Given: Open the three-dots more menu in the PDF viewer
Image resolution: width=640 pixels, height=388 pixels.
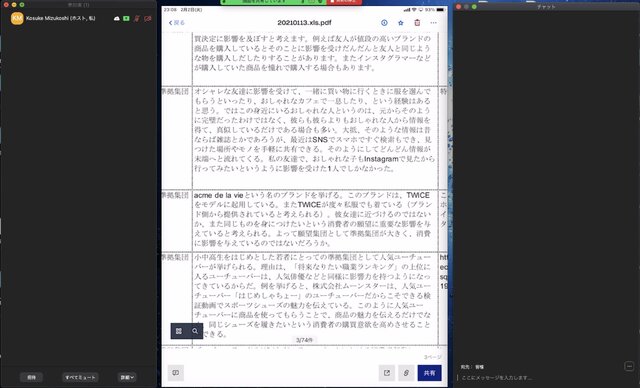Looking at the screenshot, I should click(433, 23).
